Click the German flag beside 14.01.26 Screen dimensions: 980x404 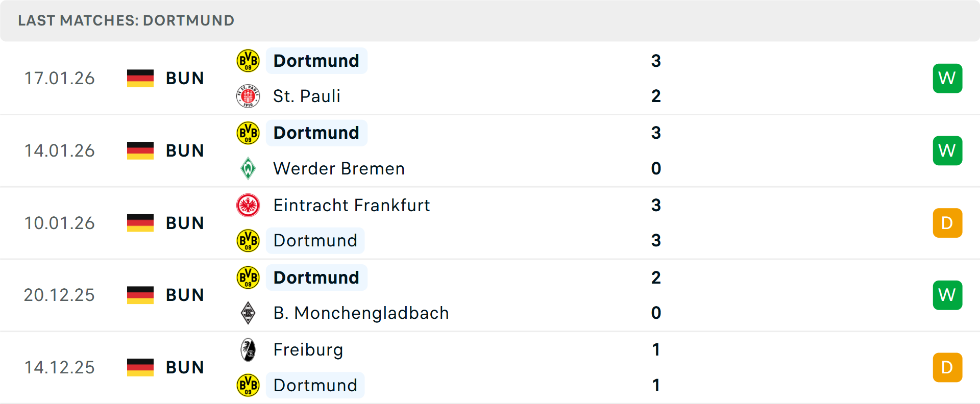click(140, 150)
